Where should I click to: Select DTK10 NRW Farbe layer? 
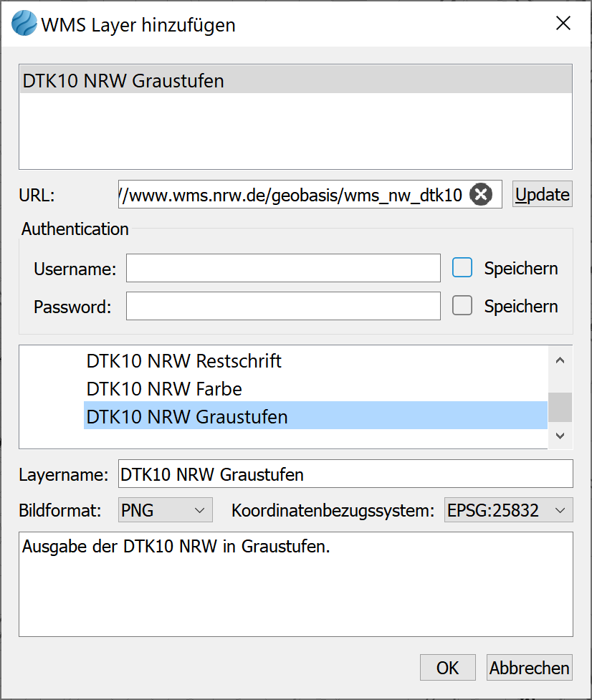[164, 389]
